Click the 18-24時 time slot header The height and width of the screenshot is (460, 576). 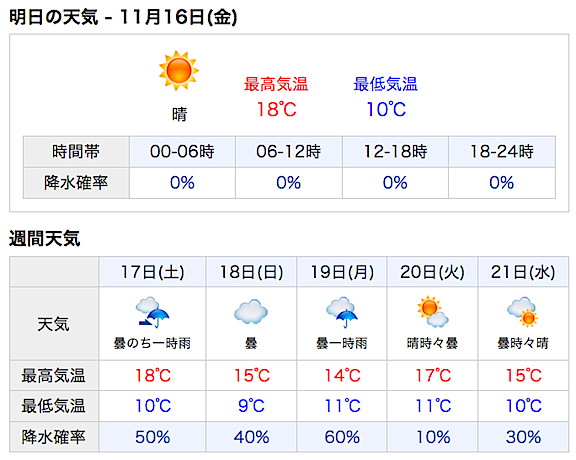pos(502,151)
